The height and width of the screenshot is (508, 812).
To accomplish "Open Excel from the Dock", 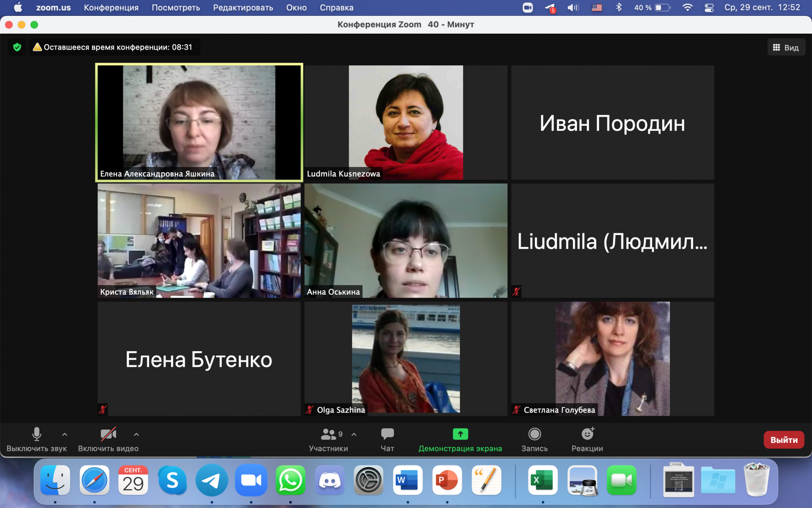I will [x=543, y=480].
